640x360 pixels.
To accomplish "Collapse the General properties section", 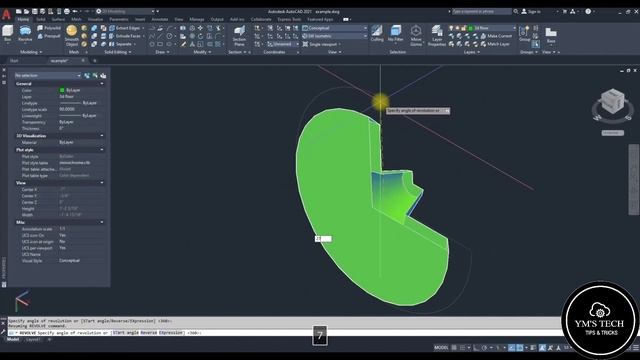I will click(x=102, y=84).
